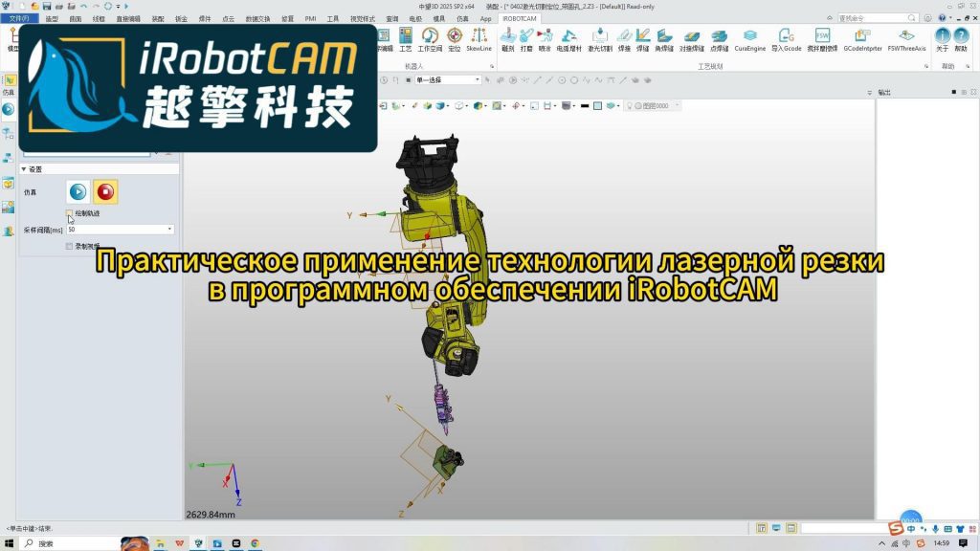This screenshot has height=551, width=980.
Task: Open the 钣金 sheet metal tab
Action: 181,19
